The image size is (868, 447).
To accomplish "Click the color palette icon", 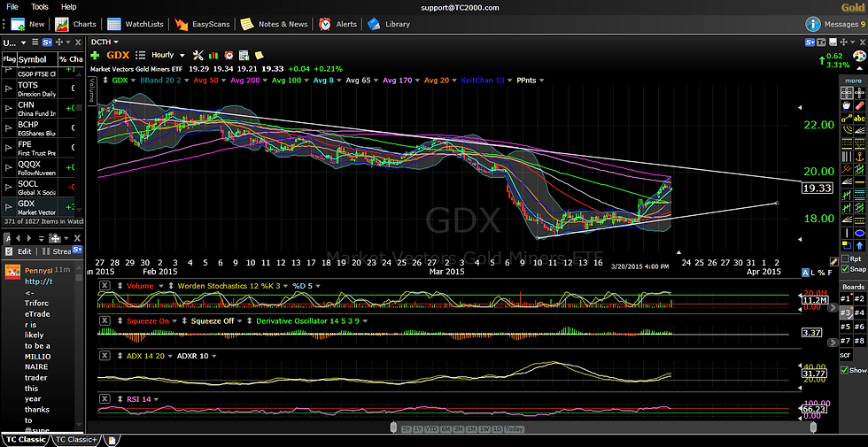I will click(x=859, y=56).
